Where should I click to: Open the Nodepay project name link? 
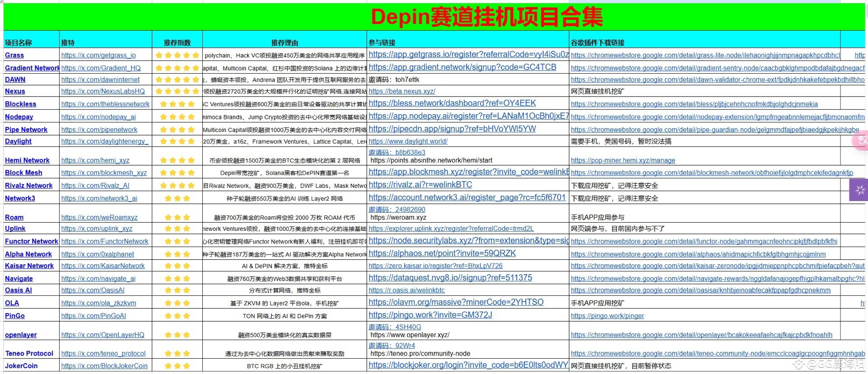19,117
